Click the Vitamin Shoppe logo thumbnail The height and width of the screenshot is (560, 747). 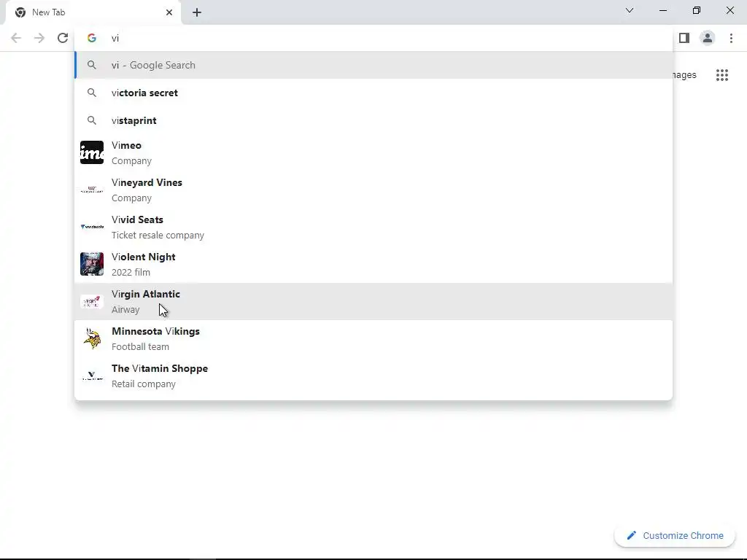(92, 376)
